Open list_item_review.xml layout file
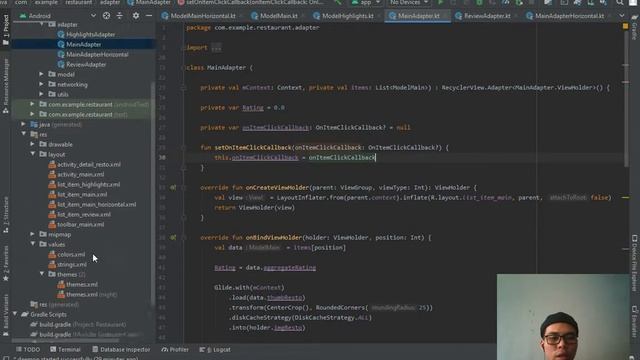 79,215
